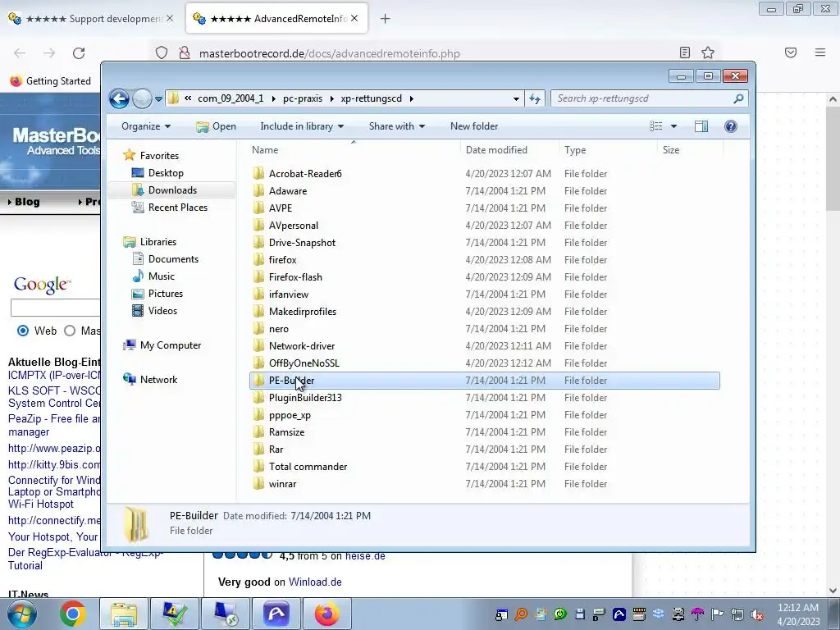Screen dimensions: 840x630
Task: Toggle Firefox reader view icon
Action: [685, 52]
